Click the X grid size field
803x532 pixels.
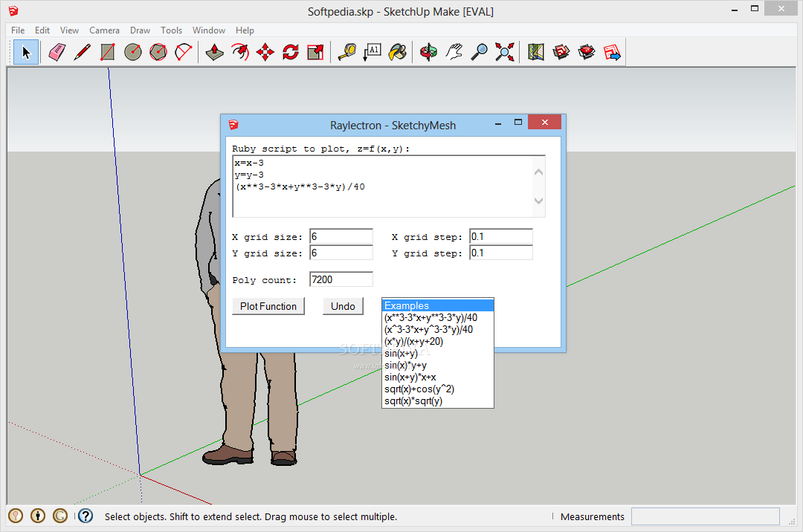[x=341, y=236]
